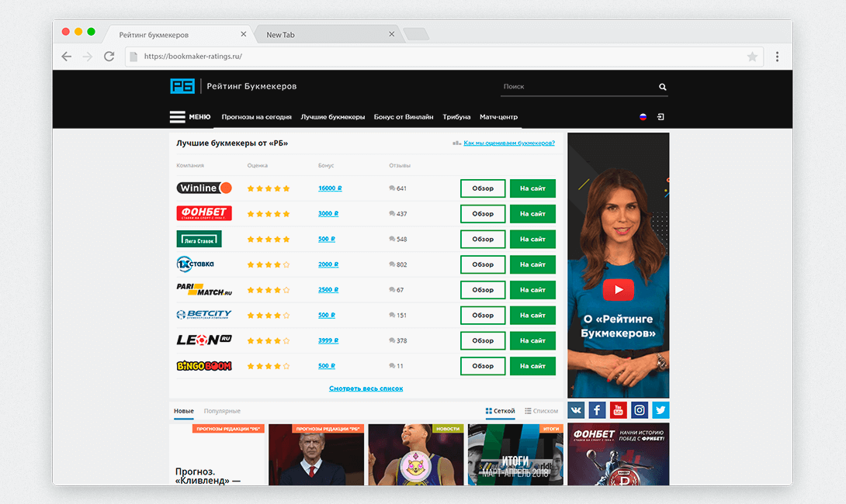This screenshot has width=846, height=504.
Task: Open Трибуна menu item
Action: pos(456,117)
